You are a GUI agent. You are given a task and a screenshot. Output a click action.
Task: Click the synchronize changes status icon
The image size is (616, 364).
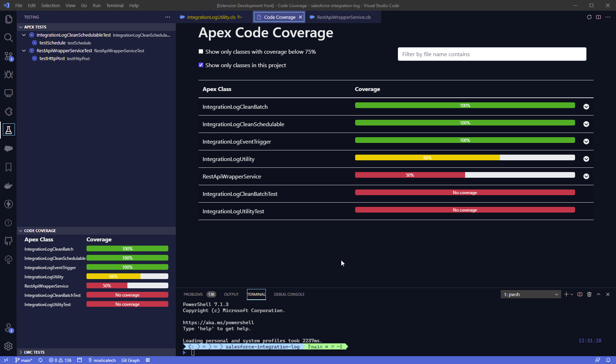pos(41,360)
